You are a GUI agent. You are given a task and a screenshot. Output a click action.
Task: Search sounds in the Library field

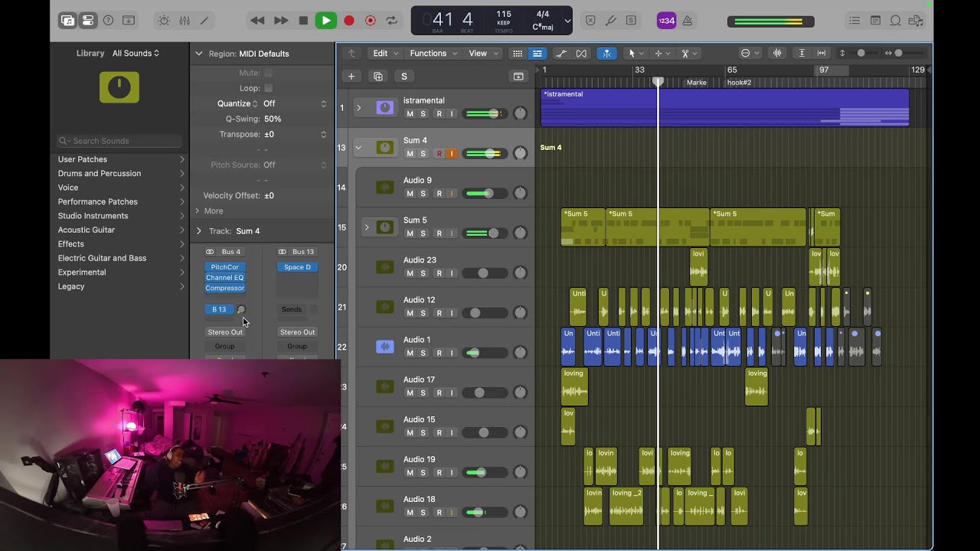point(119,141)
